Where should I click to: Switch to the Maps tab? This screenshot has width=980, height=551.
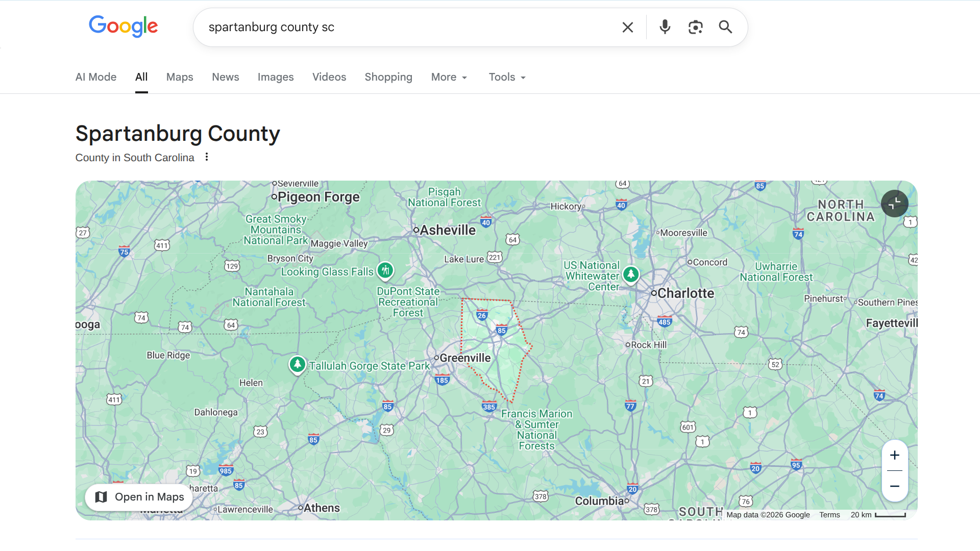point(180,77)
